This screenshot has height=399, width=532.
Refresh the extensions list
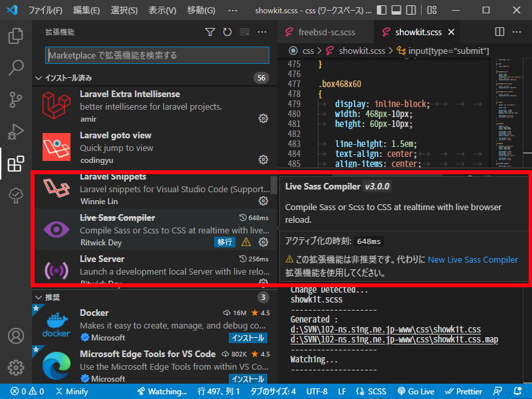pyautogui.click(x=227, y=32)
